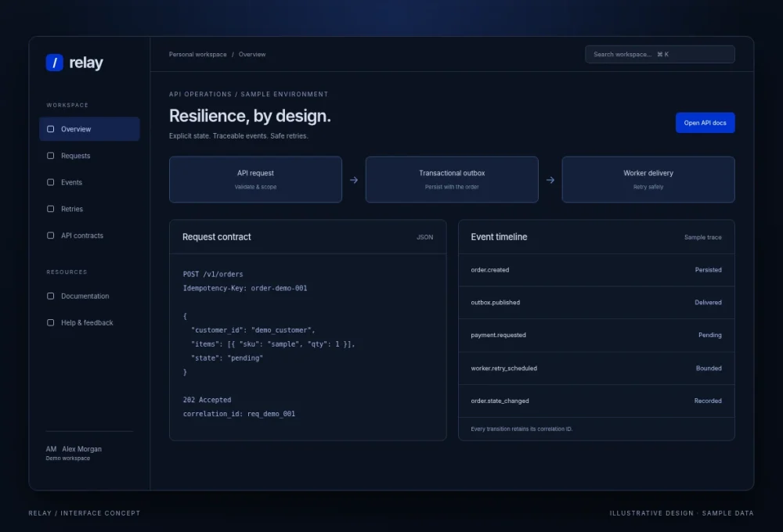Screen dimensions: 783x532
Task: Click the Alex Morgan user name
Action: pos(82,448)
